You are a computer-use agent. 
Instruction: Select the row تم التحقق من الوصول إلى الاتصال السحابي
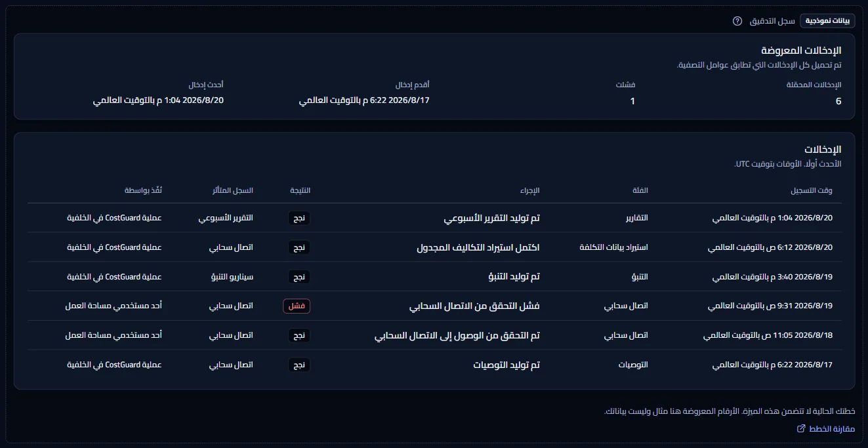[434, 335]
